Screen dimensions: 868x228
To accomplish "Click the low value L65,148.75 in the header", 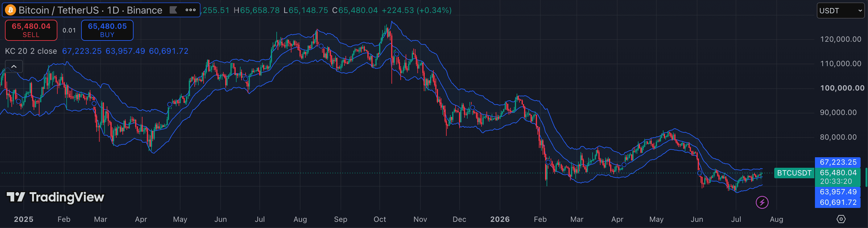I will 306,10.
